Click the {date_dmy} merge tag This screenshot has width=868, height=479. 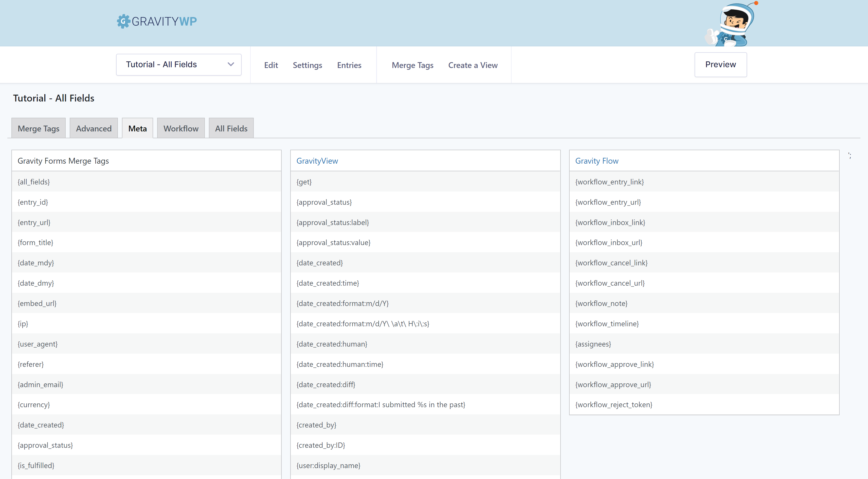[36, 283]
